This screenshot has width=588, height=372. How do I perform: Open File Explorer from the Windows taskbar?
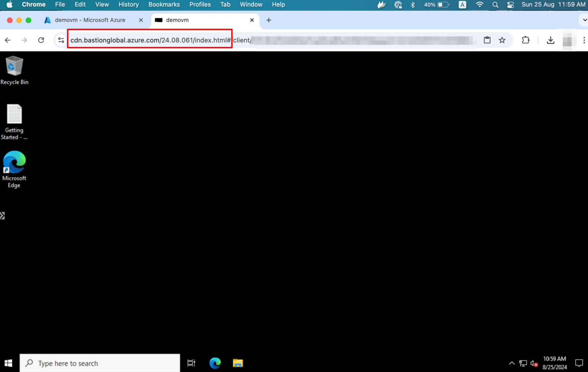coord(238,363)
